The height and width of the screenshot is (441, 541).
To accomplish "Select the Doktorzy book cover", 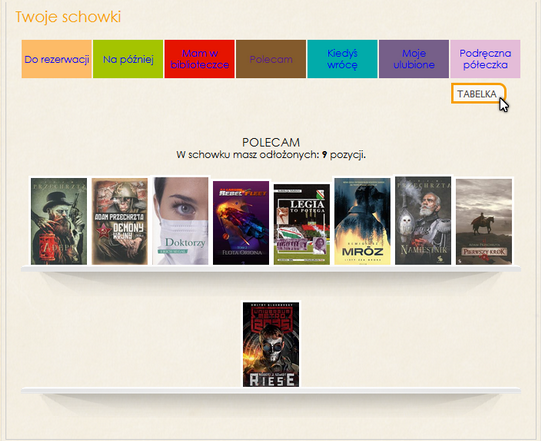I will tap(180, 221).
